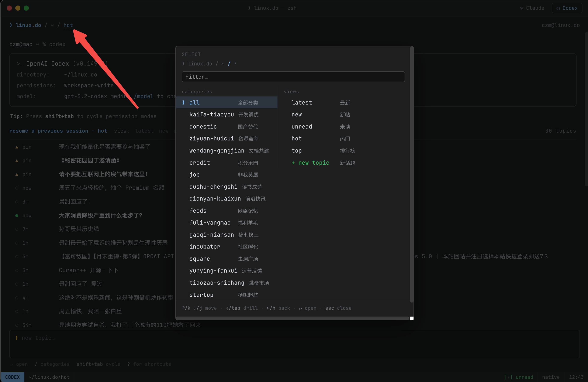588x382 pixels.
Task: Pick the yunying-fankui 运营反馈 category
Action: (226, 270)
